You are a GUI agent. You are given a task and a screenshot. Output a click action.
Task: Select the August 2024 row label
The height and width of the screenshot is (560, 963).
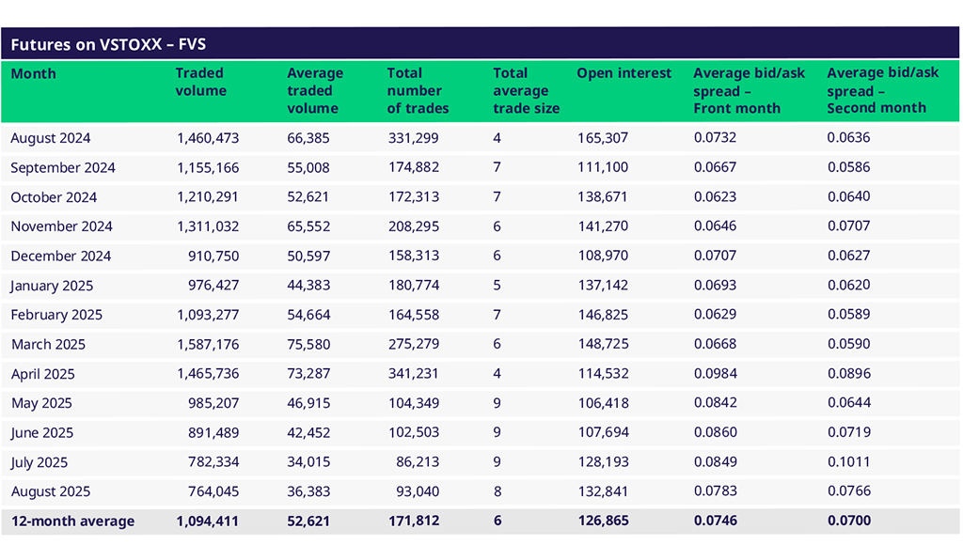pyautogui.click(x=51, y=138)
